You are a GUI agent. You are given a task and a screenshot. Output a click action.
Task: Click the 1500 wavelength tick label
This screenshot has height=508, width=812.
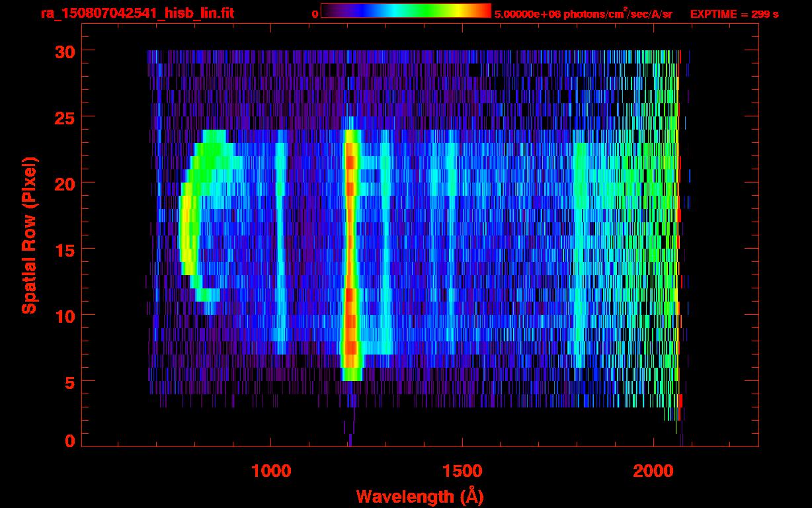click(462, 470)
